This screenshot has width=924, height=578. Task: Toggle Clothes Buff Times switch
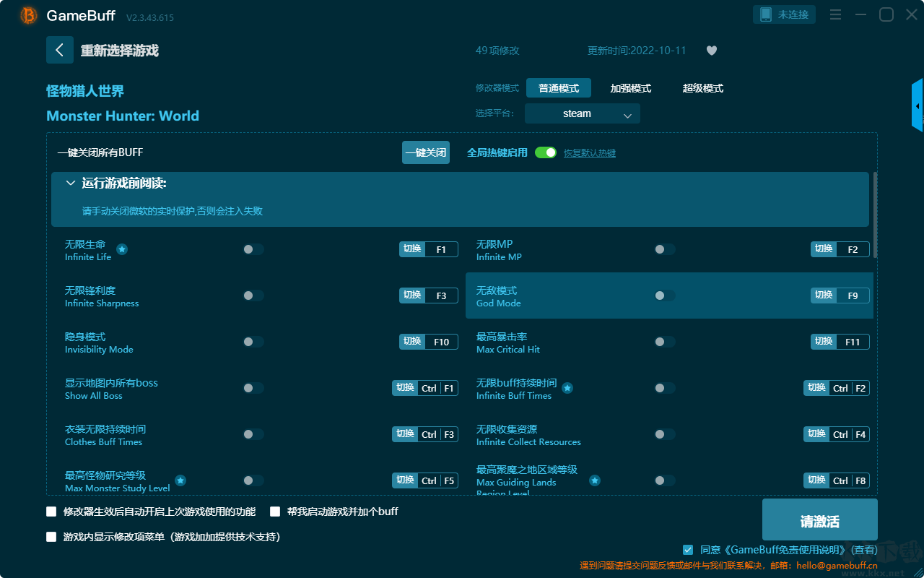pyautogui.click(x=253, y=434)
